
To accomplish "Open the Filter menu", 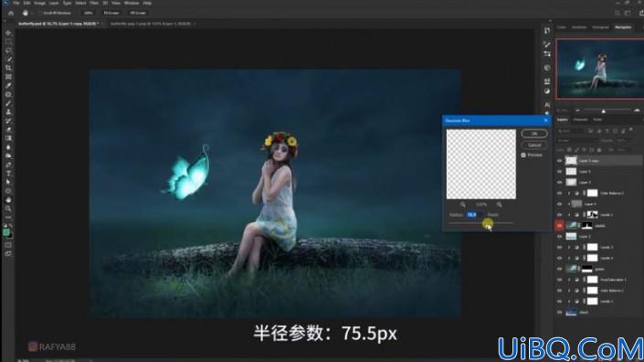I will click(94, 3).
